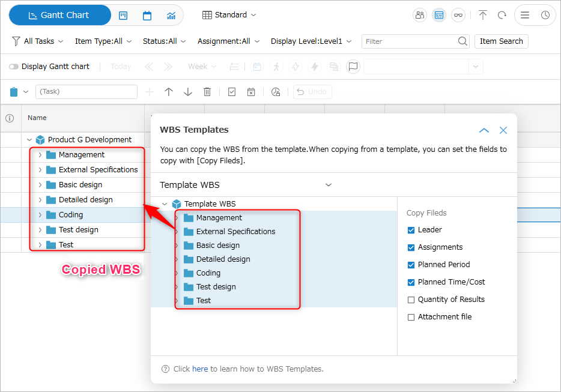The width and height of the screenshot is (561, 392).
Task: Collapse the Product G Development project
Action: [29, 139]
